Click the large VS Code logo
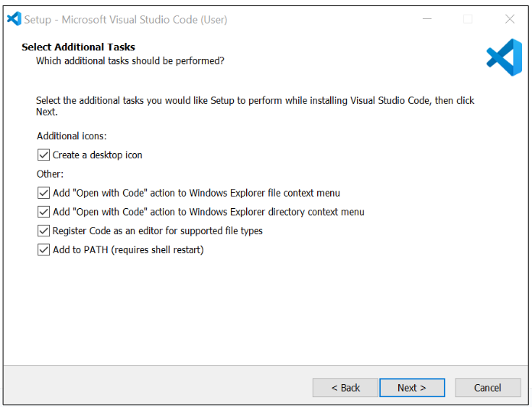532x407 pixels. [504, 57]
